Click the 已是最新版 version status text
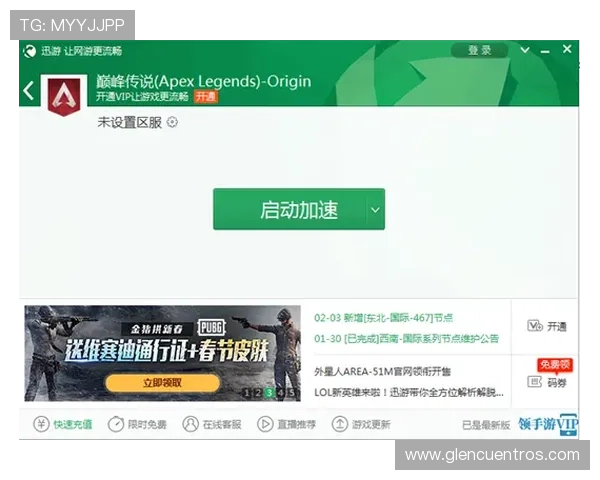The width and height of the screenshot is (600, 480). (486, 425)
